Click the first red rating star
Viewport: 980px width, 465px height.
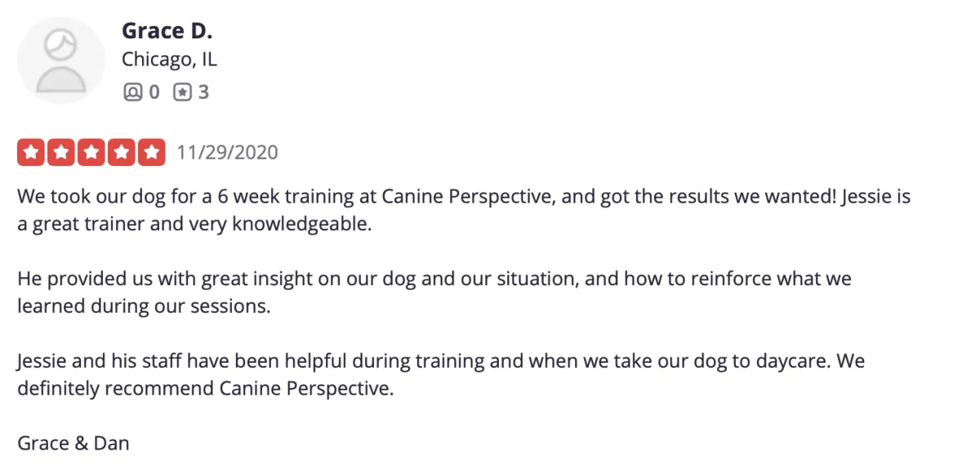[x=30, y=153]
